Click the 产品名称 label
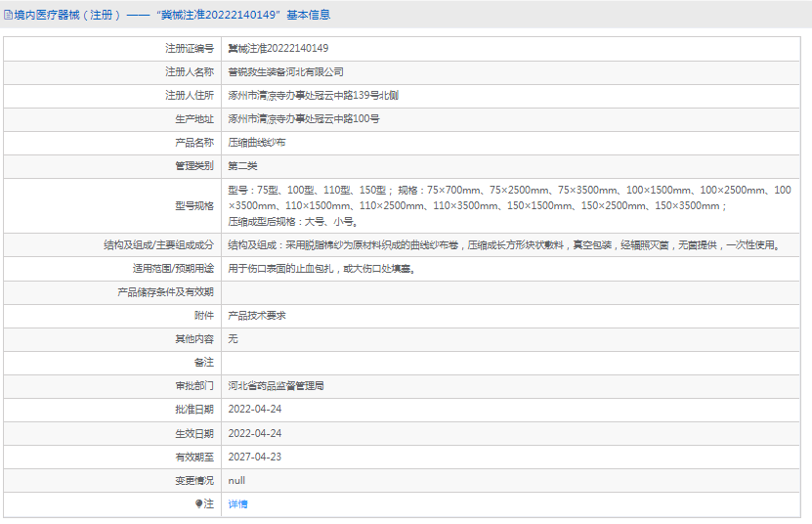 pos(194,143)
